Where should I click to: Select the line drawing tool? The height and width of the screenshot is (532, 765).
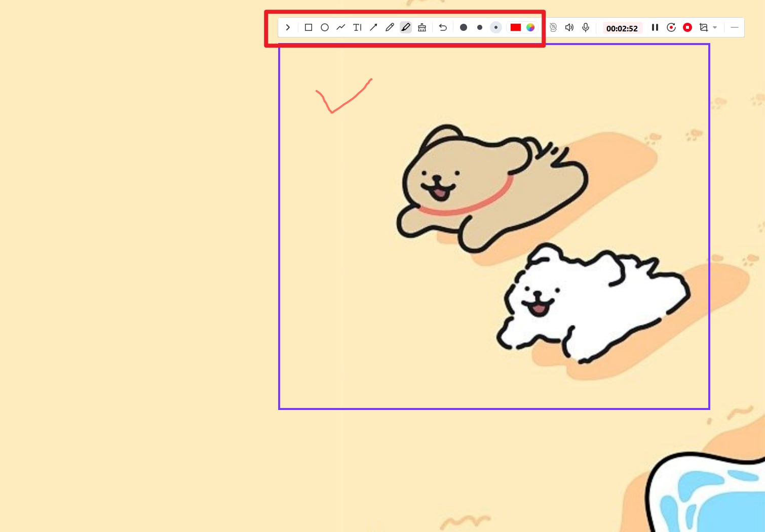pyautogui.click(x=341, y=27)
